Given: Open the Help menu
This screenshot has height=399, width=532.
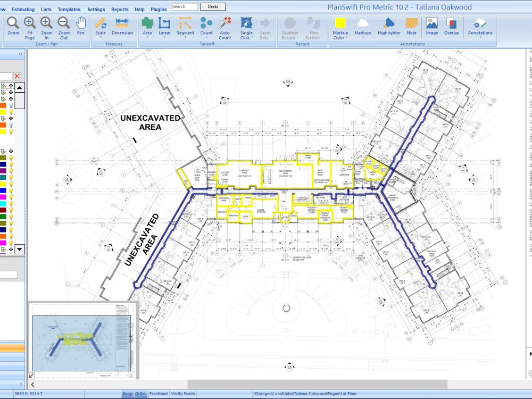Looking at the screenshot, I should pyautogui.click(x=139, y=10).
